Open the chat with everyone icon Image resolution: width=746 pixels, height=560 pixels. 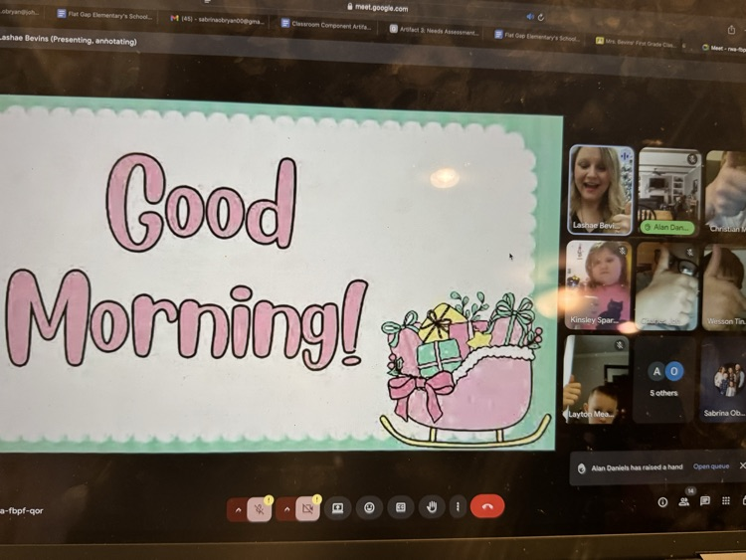click(x=705, y=502)
